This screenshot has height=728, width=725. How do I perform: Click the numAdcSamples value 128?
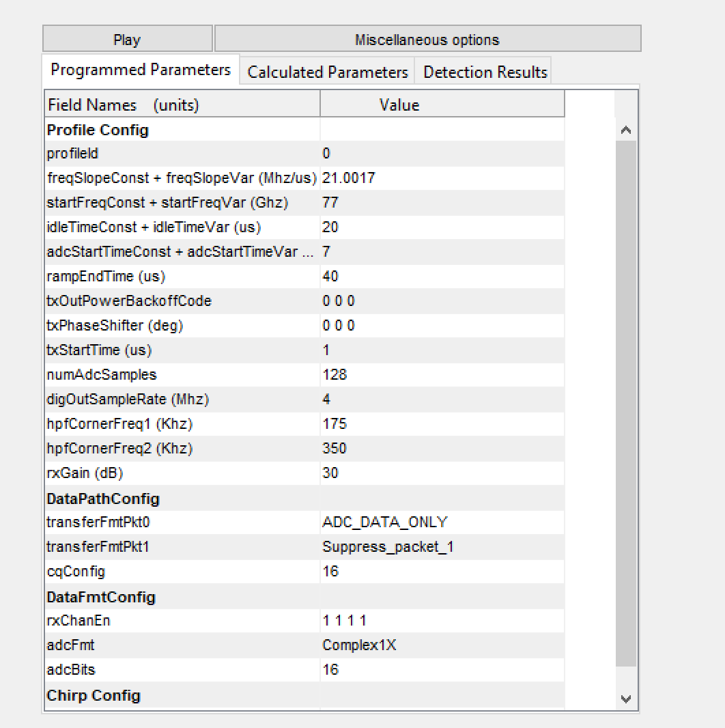[x=335, y=375]
